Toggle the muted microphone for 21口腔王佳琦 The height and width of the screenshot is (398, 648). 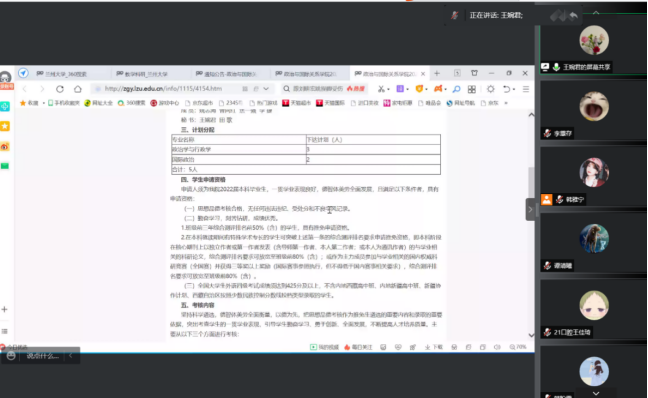click(x=547, y=332)
